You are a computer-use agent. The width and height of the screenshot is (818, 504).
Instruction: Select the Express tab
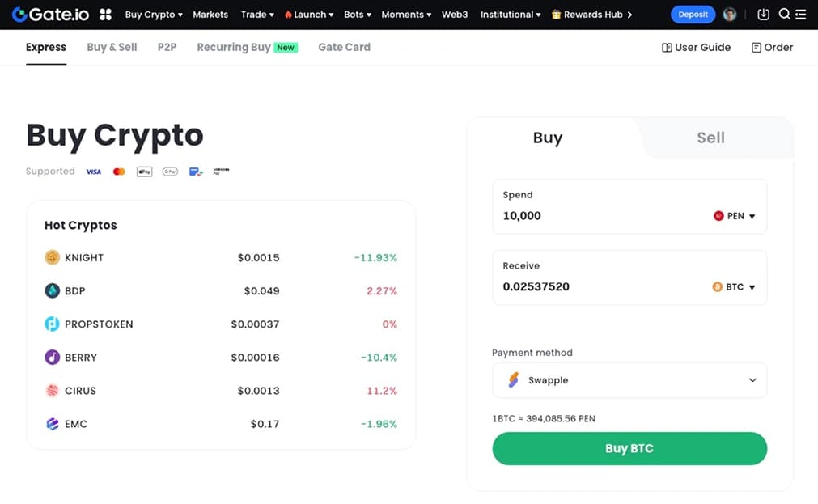click(x=45, y=47)
